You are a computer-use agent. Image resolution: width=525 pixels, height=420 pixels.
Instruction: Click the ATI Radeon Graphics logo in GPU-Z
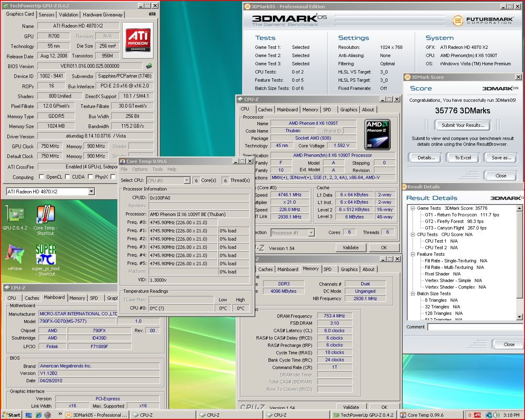[x=138, y=40]
